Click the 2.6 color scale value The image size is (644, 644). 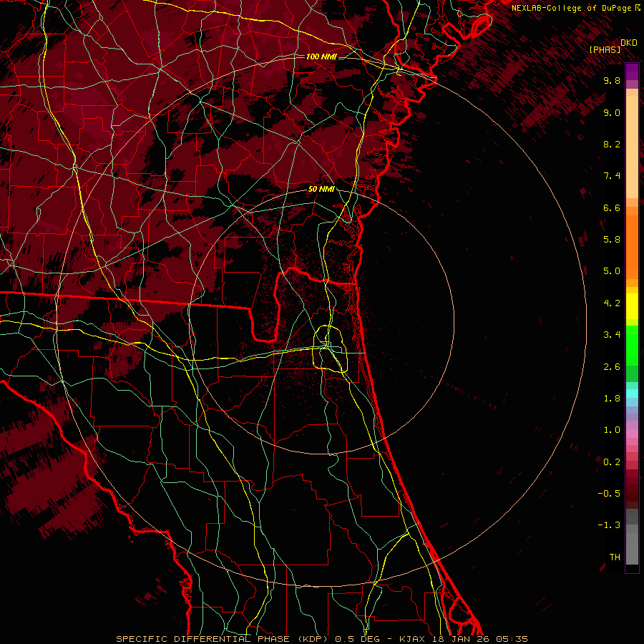point(612,367)
